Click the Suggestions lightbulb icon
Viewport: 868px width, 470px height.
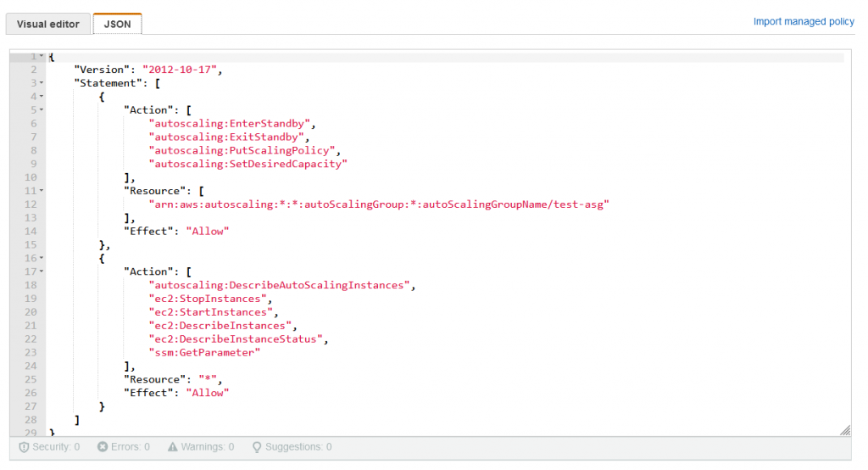(257, 447)
